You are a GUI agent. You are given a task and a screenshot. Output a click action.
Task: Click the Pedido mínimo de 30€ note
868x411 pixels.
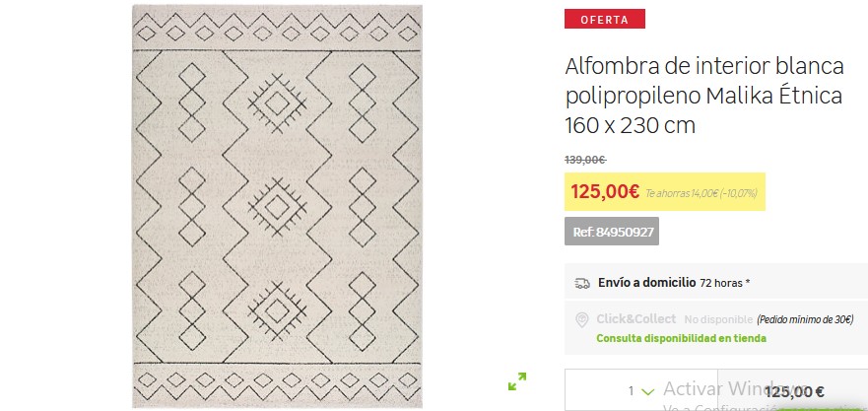805,319
